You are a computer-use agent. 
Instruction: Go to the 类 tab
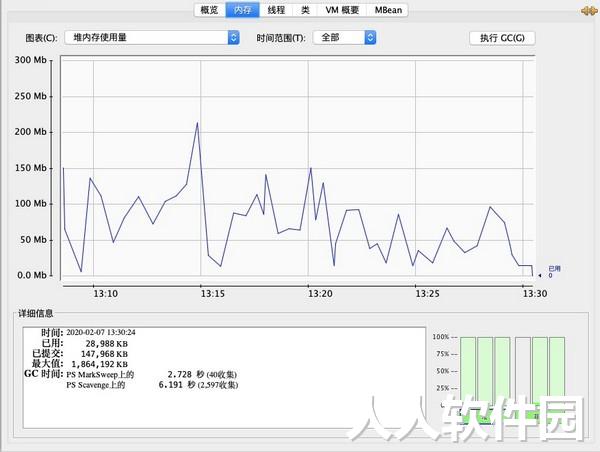tap(305, 10)
